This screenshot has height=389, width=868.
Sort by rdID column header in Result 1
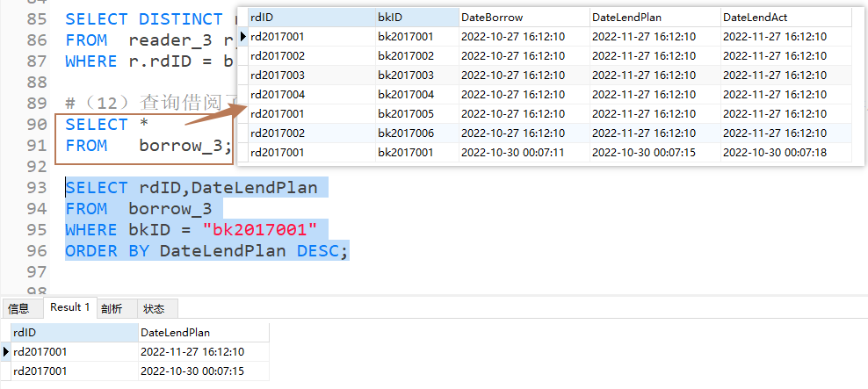74,333
